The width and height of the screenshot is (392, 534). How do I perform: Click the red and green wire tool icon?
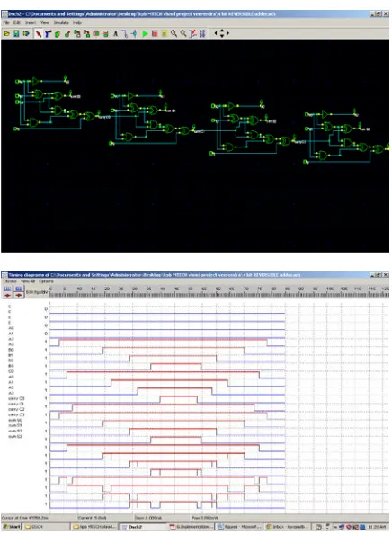[x=67, y=33]
